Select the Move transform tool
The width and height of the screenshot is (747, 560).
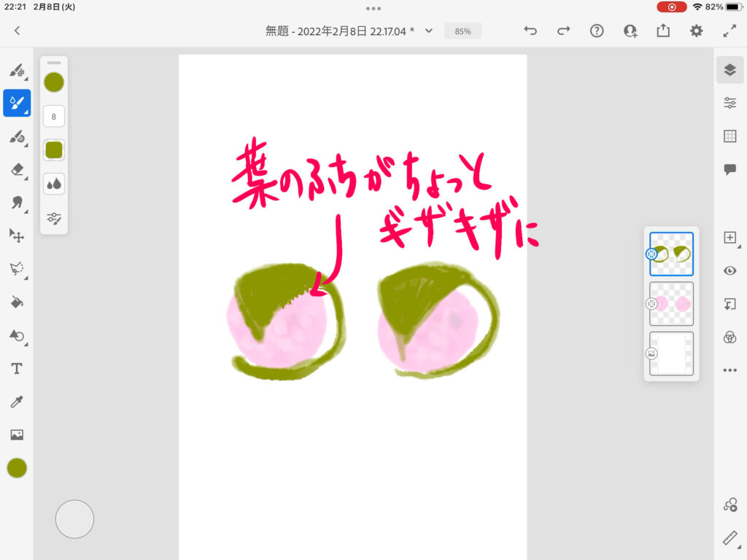16,235
